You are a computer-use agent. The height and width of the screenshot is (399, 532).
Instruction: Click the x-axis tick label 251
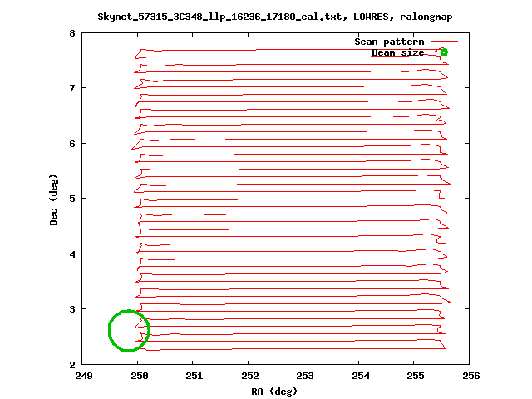tap(195, 376)
